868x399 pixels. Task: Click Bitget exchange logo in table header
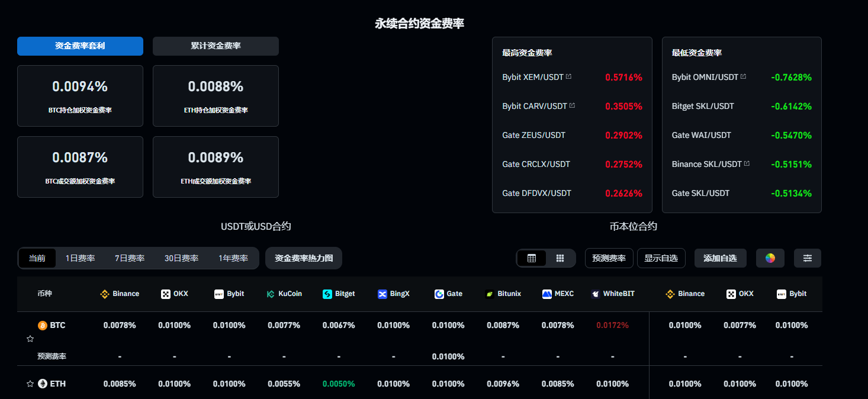coord(327,294)
